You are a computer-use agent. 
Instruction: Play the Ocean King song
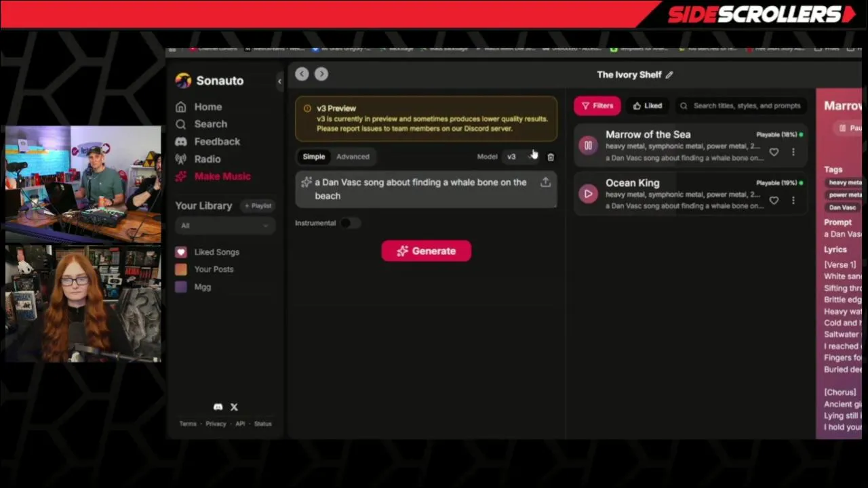588,194
